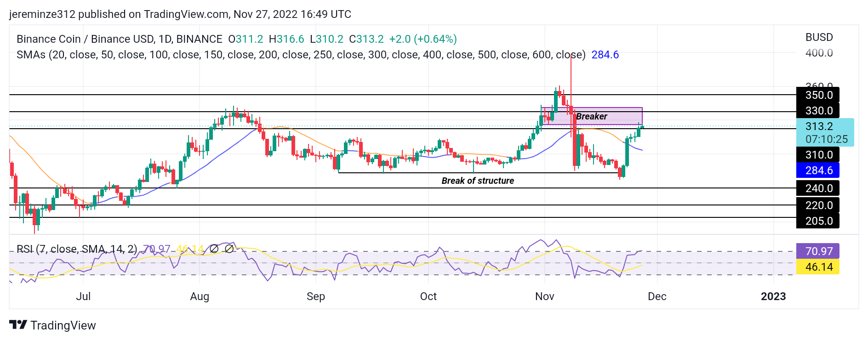The width and height of the screenshot is (868, 341).
Task: Click the 2023 label on time axis
Action: click(773, 296)
